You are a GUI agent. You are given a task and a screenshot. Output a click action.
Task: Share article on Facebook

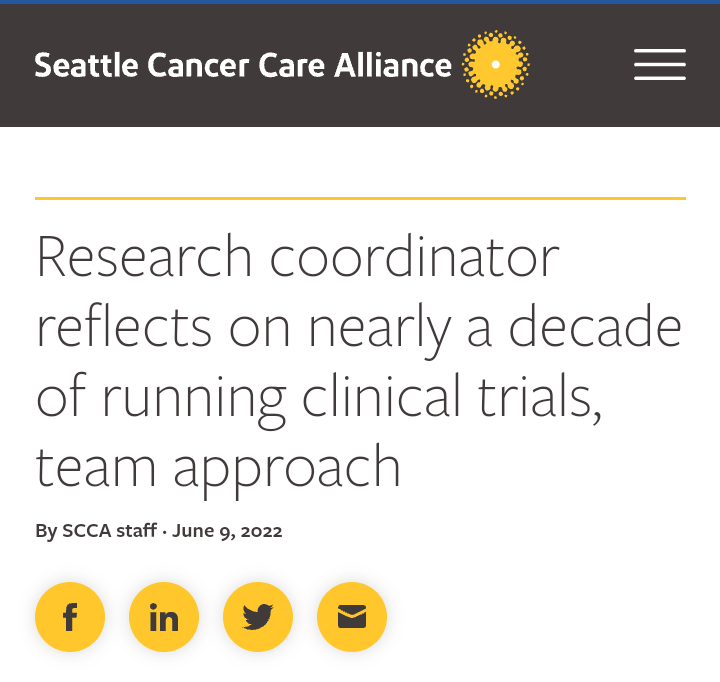coord(70,617)
